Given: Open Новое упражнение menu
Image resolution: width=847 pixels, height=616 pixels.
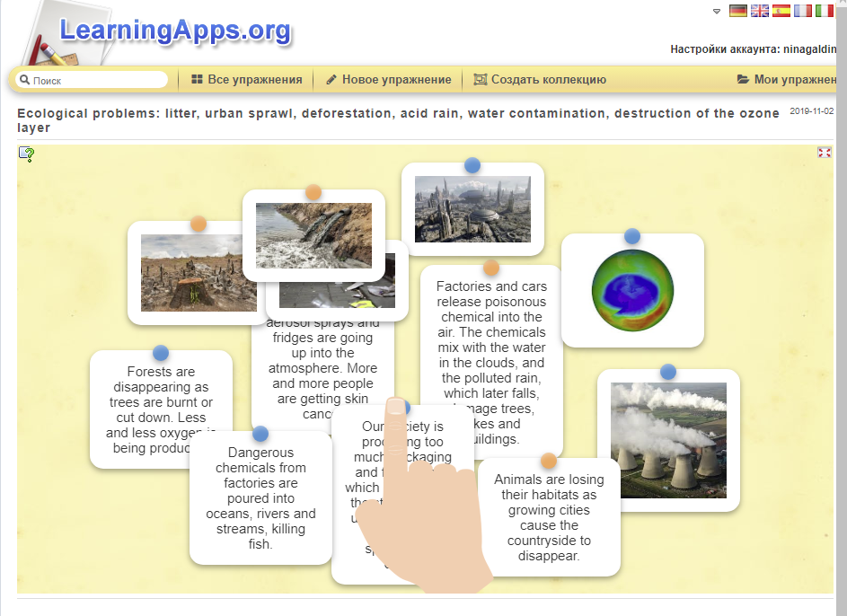Looking at the screenshot, I should (389, 79).
